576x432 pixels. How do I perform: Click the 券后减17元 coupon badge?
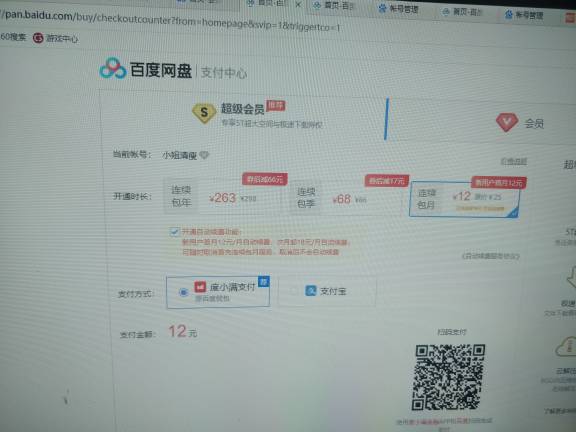tap(386, 181)
